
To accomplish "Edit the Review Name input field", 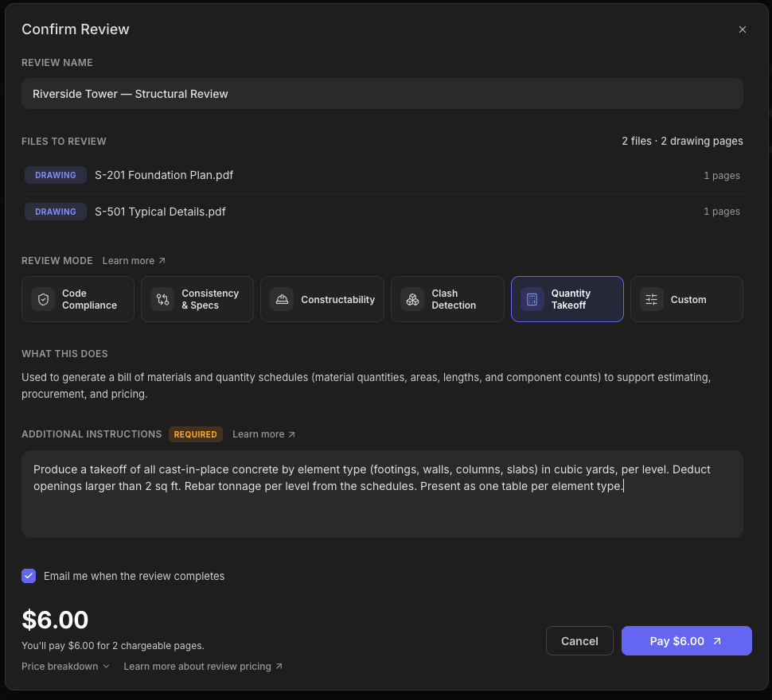I will point(382,93).
